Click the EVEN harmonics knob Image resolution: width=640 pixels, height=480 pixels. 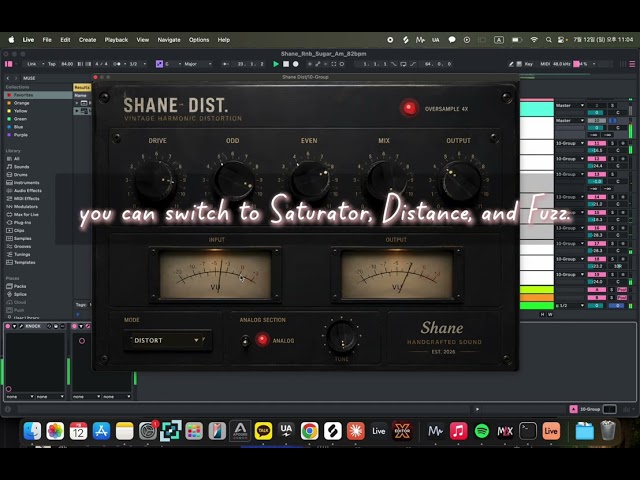[x=309, y=180]
